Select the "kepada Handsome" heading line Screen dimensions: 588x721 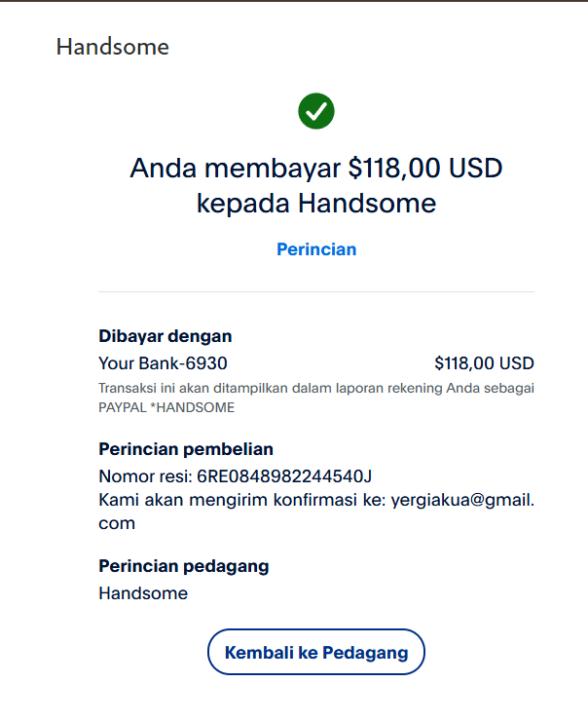(x=316, y=204)
